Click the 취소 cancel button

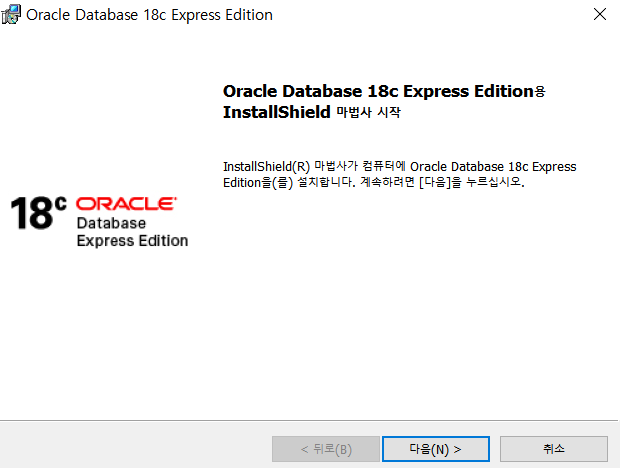(x=554, y=449)
